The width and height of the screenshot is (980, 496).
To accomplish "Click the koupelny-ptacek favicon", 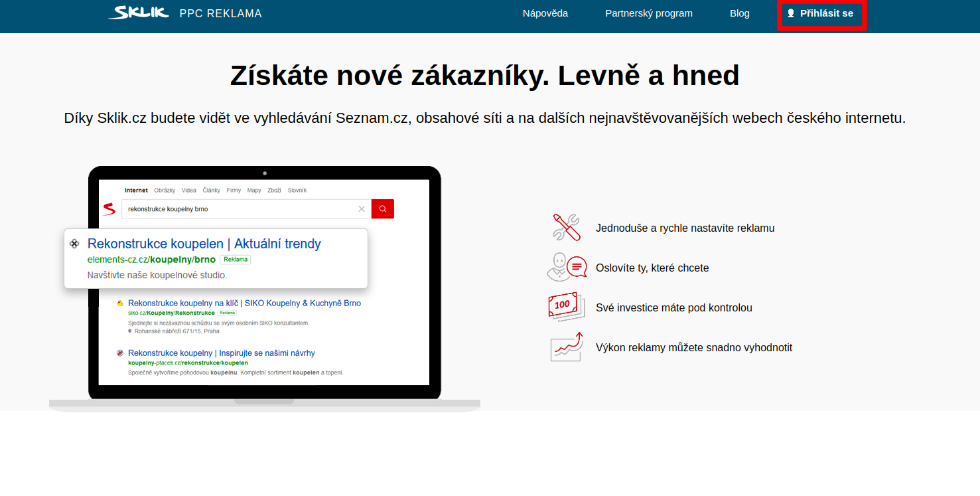I will tap(119, 353).
